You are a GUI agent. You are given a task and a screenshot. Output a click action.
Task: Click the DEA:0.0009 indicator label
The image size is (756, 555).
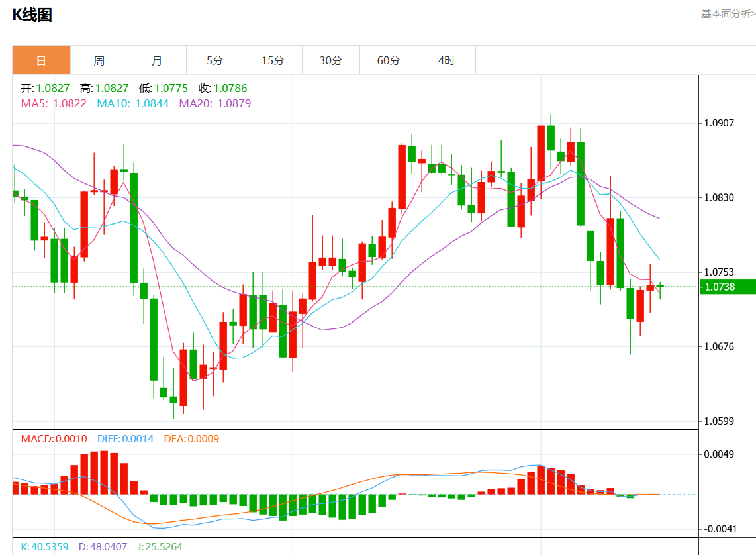[191, 439]
